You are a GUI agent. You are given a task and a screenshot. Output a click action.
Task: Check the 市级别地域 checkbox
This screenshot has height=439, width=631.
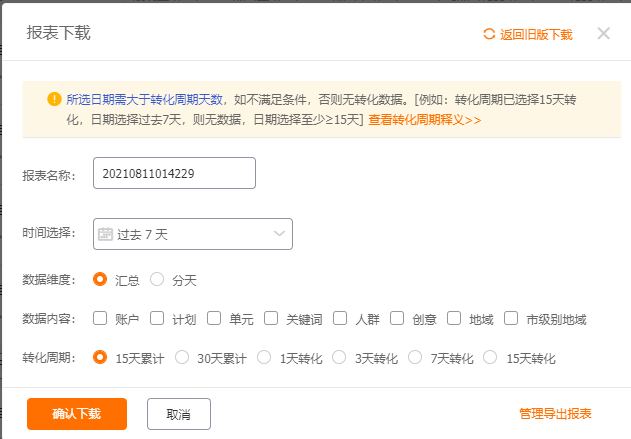pyautogui.click(x=511, y=318)
